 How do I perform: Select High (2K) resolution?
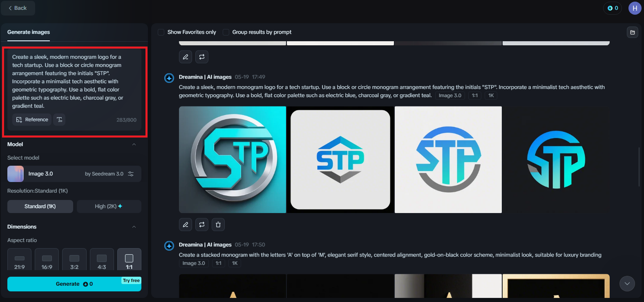(x=109, y=207)
